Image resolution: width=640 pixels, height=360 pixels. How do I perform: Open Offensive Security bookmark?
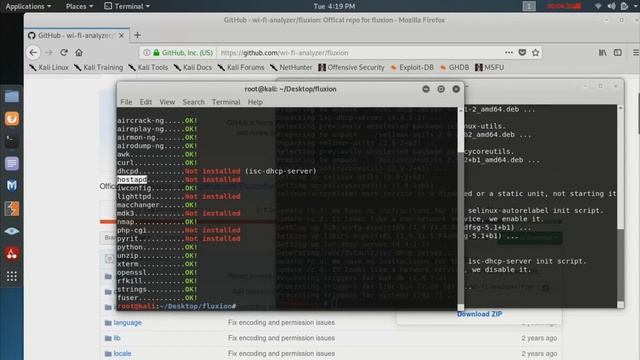[351, 67]
